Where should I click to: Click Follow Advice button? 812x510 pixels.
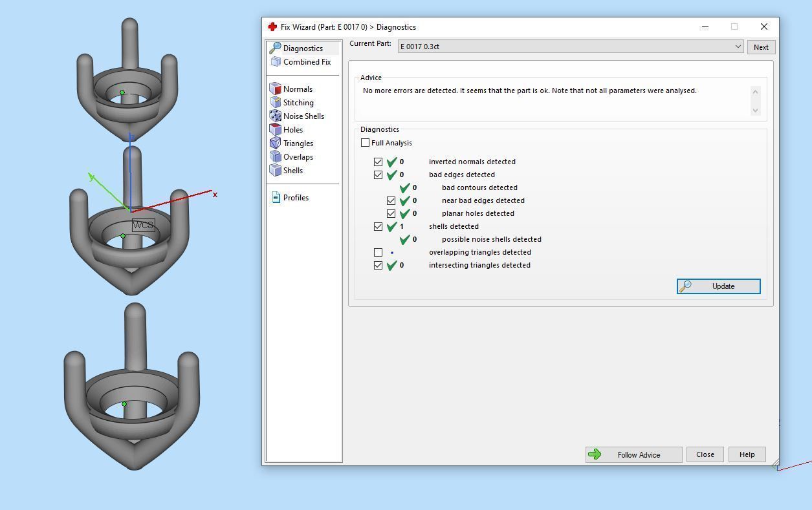pos(634,454)
